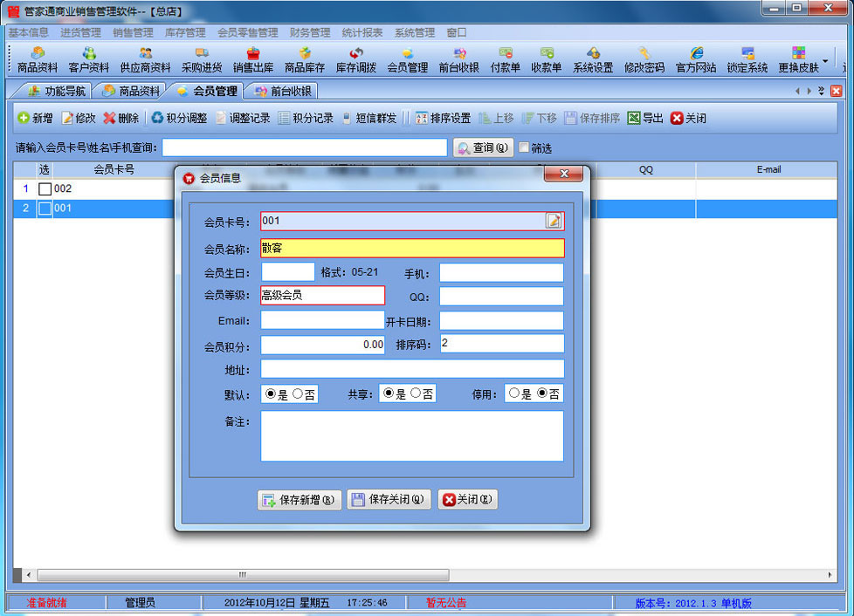Click 导出 to Excel
The height and width of the screenshot is (616, 854).
coord(645,118)
